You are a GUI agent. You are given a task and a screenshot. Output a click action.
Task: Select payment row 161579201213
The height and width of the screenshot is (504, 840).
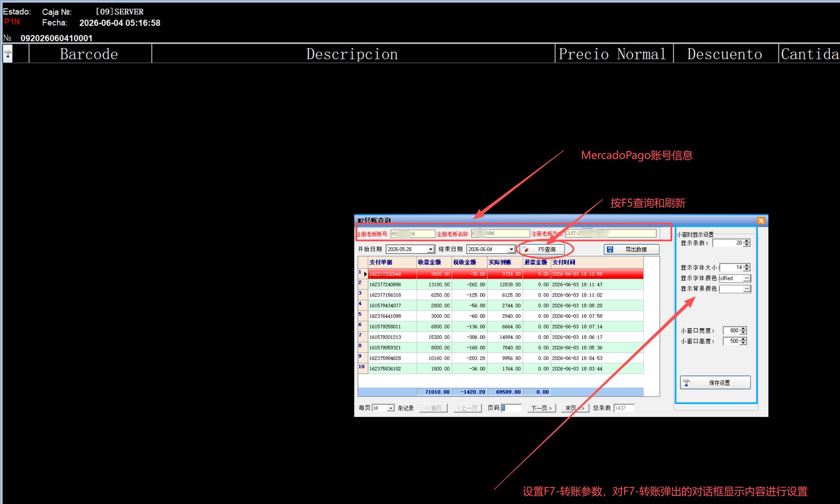click(506, 337)
